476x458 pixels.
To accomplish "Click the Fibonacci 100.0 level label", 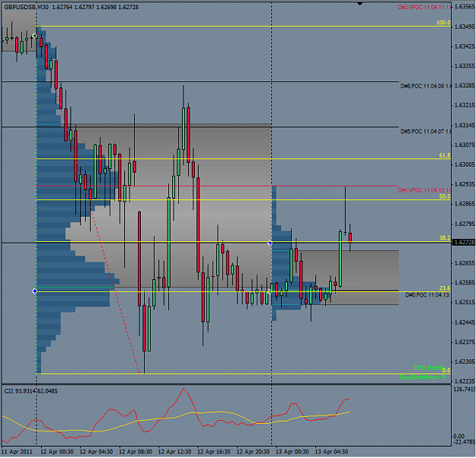I will point(443,23).
